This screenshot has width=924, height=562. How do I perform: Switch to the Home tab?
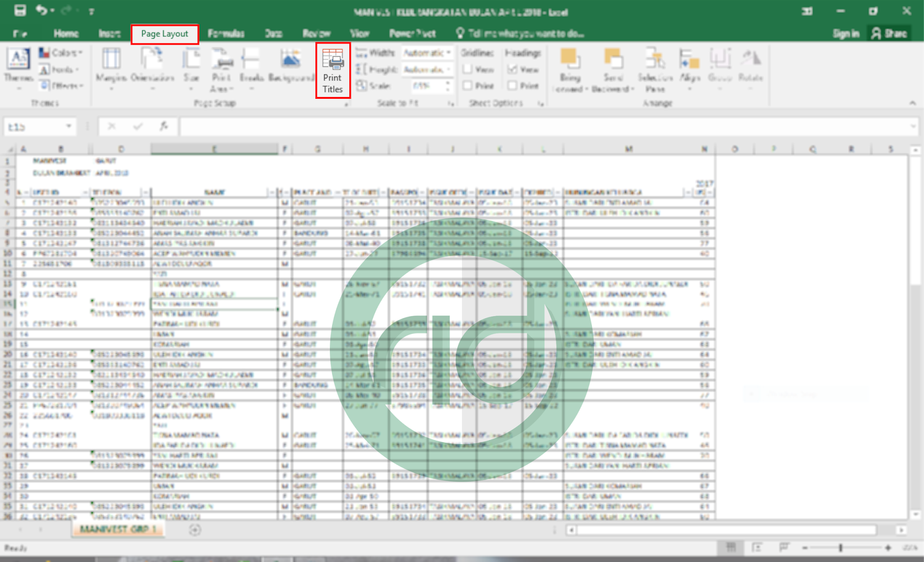coord(66,34)
